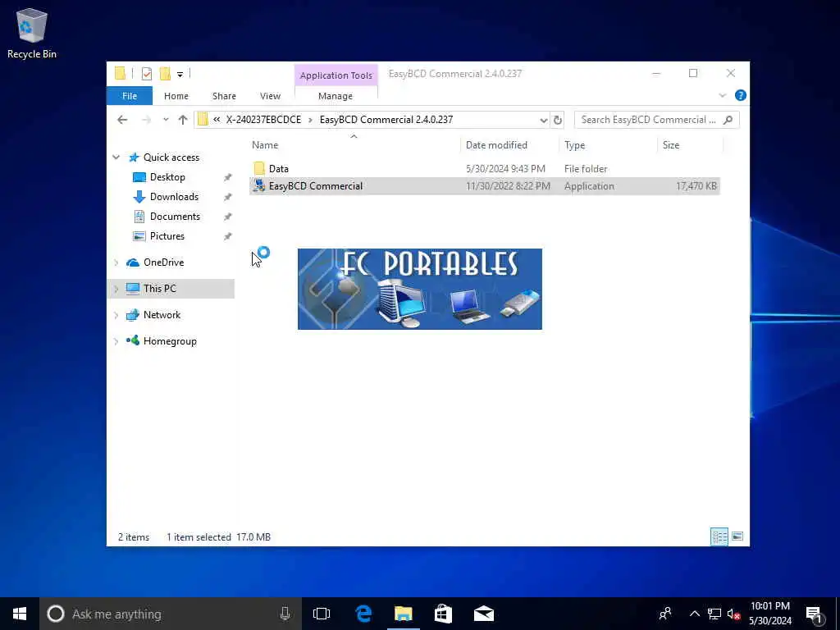Image resolution: width=840 pixels, height=630 pixels.
Task: Expand the Network tree node
Action: pyautogui.click(x=116, y=315)
